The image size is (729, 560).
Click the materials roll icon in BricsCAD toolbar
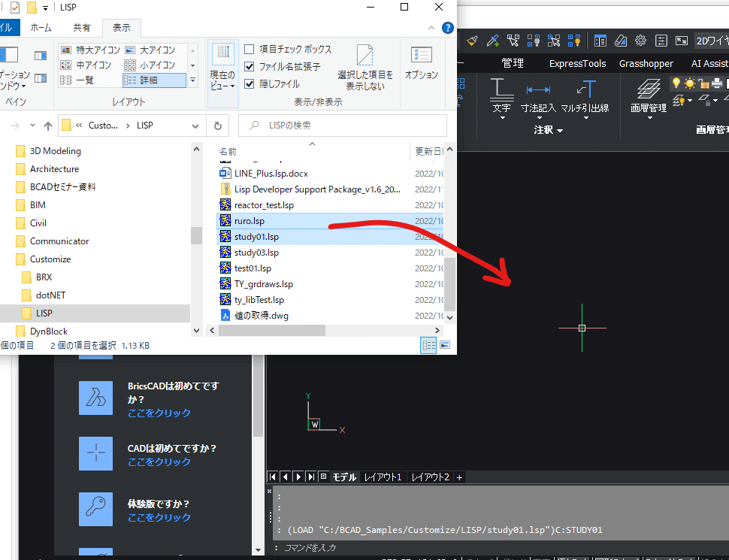pos(621,41)
